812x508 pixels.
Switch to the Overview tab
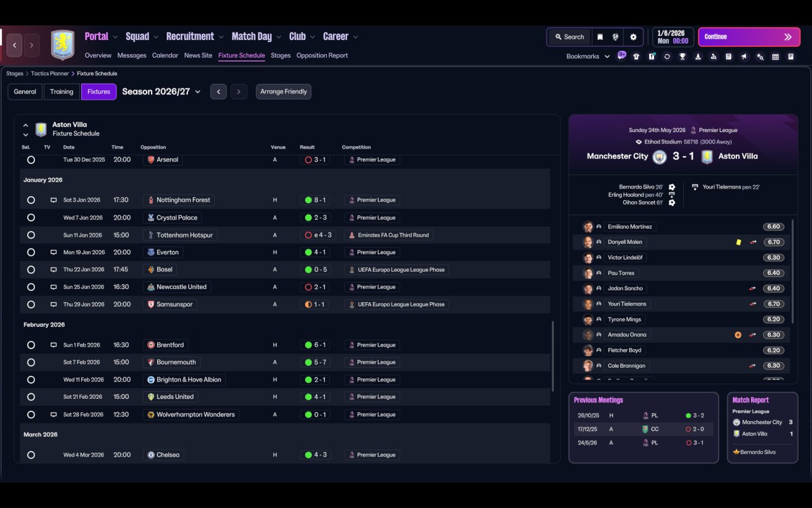[98, 55]
